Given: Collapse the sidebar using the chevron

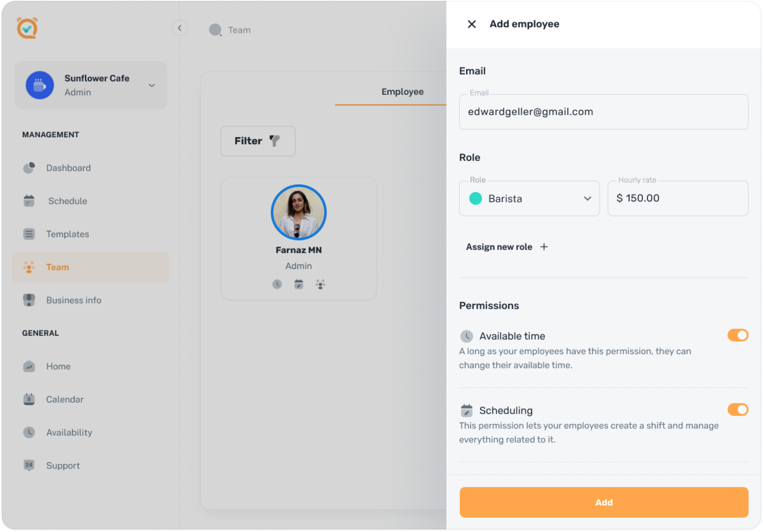Looking at the screenshot, I should (180, 28).
